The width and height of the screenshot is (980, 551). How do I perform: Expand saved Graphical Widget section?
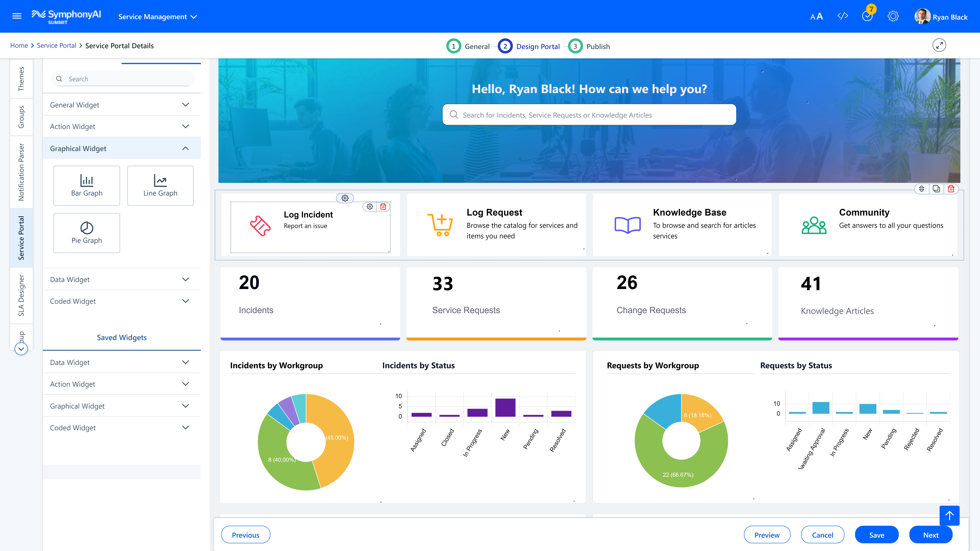click(122, 406)
